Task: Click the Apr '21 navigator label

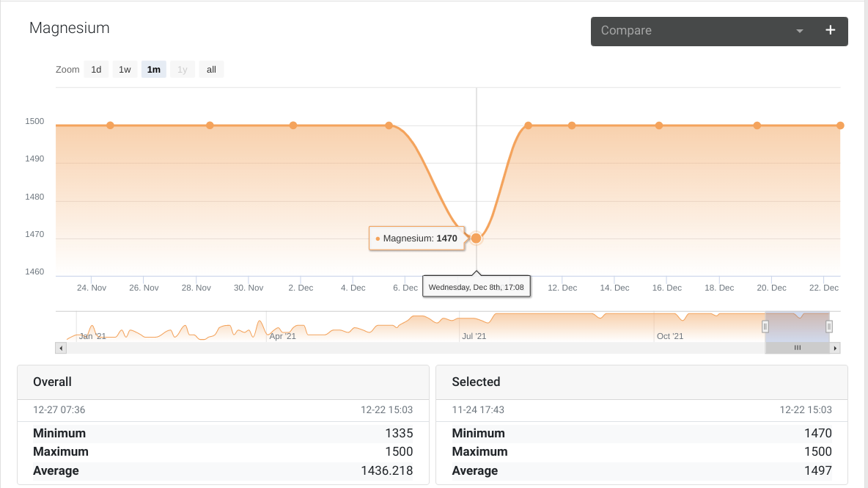Action: (x=282, y=336)
